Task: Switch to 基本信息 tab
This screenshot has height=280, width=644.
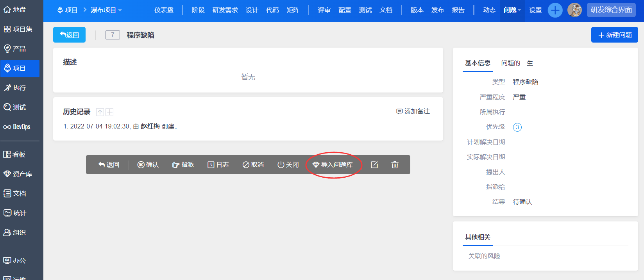Action: tap(478, 63)
